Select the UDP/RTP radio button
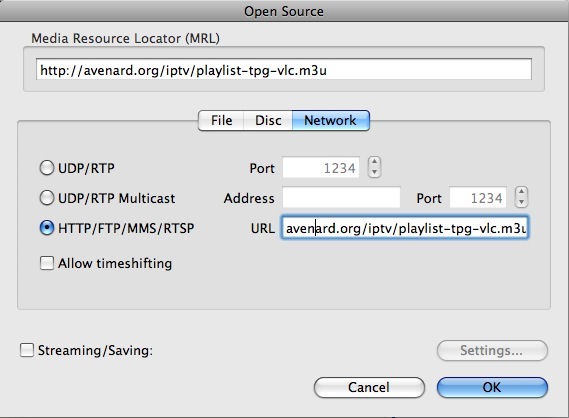This screenshot has width=569, height=418. coord(47,168)
